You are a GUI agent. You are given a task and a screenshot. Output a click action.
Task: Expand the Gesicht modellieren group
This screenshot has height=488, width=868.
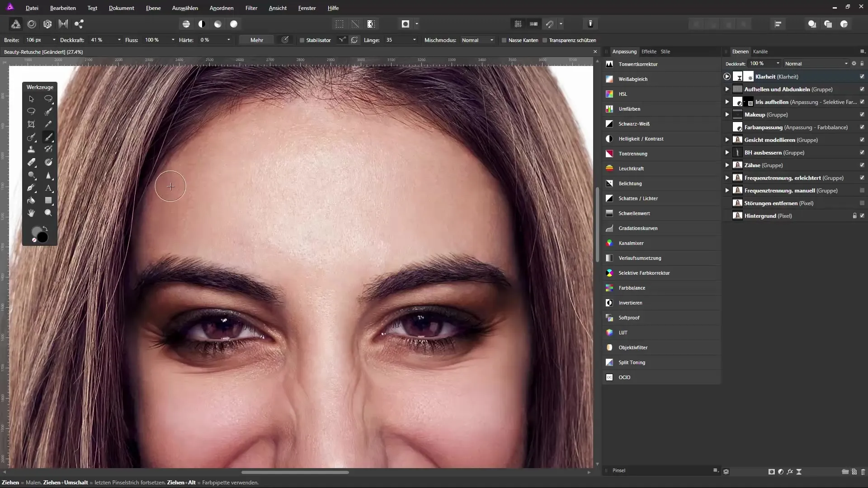tap(727, 140)
